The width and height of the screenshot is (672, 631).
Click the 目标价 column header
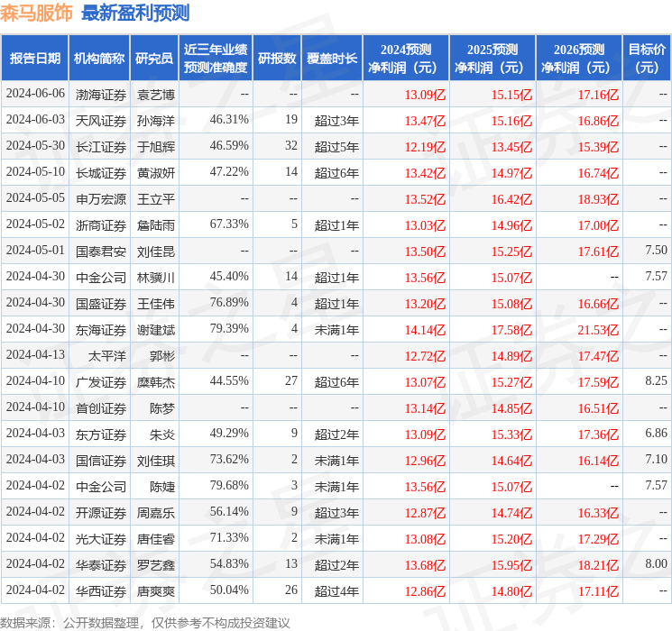tap(646, 59)
